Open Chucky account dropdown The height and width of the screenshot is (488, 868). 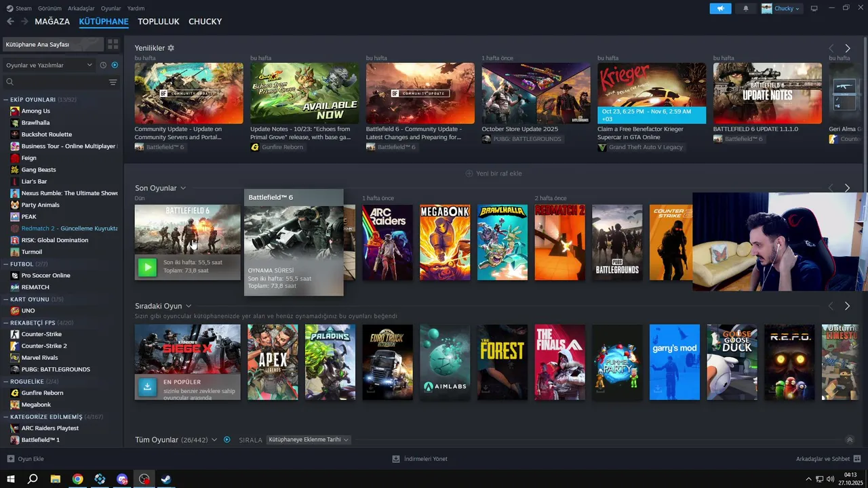(781, 8)
